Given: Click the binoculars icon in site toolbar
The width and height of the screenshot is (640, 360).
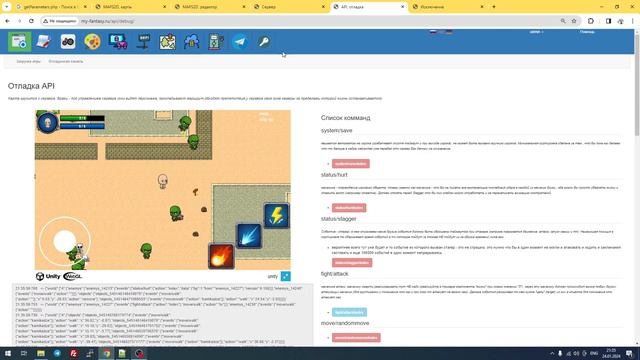Looking at the screenshot, I should (68, 42).
